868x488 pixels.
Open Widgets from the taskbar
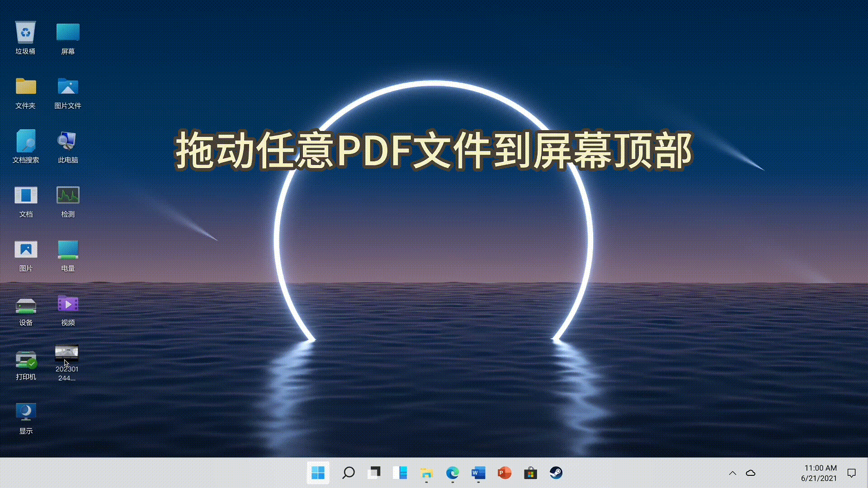tap(400, 473)
